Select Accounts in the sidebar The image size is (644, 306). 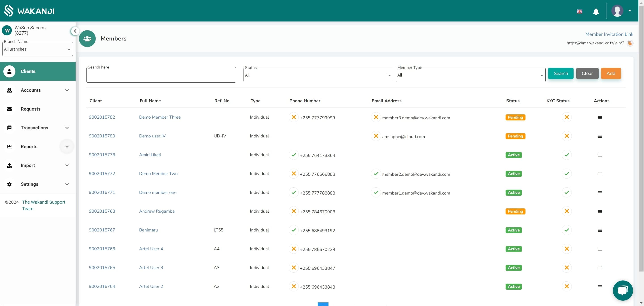pyautogui.click(x=30, y=90)
